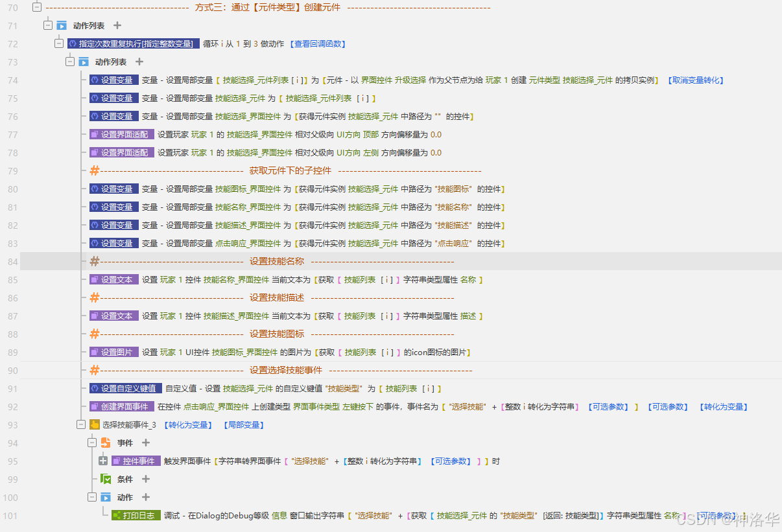Click the 方式三：通过【元件类型】创建元件 comment text
Screen dimensions: 782x532
point(267,7)
